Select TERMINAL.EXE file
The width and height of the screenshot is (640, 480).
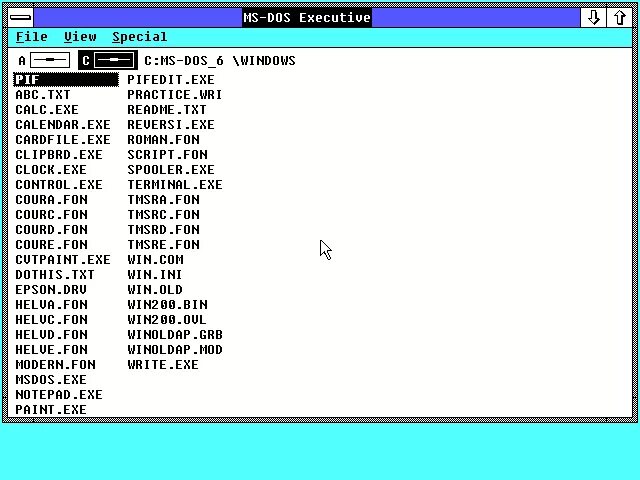[175, 184]
